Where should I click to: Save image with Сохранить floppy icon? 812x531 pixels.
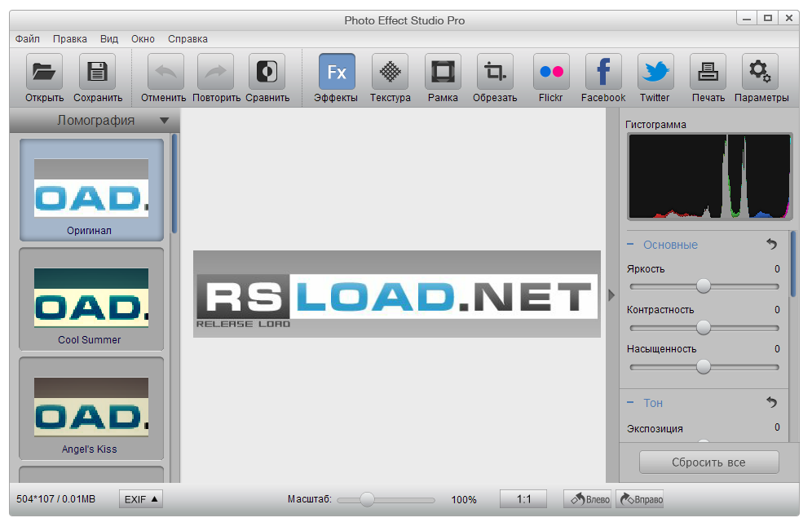click(x=97, y=72)
